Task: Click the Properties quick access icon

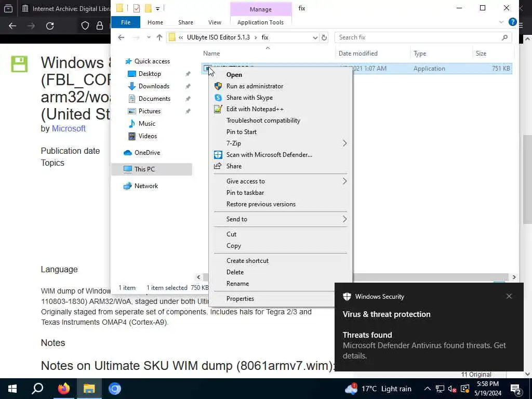Action: [137, 8]
